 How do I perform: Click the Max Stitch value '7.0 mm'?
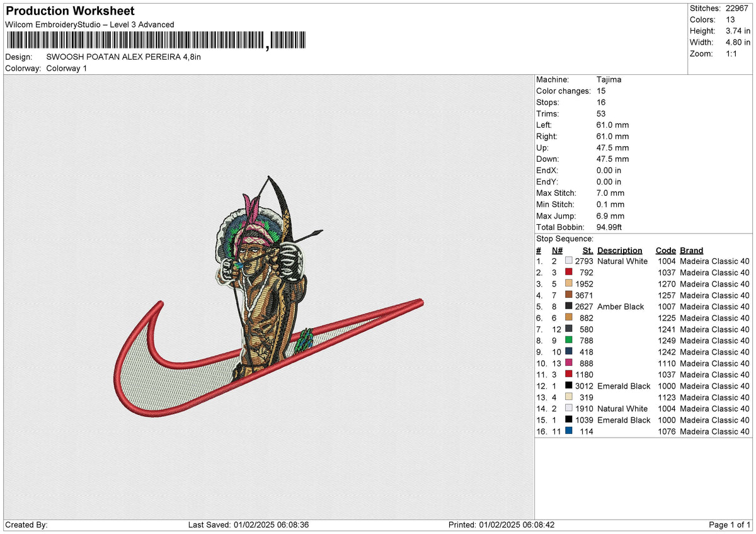coord(610,193)
